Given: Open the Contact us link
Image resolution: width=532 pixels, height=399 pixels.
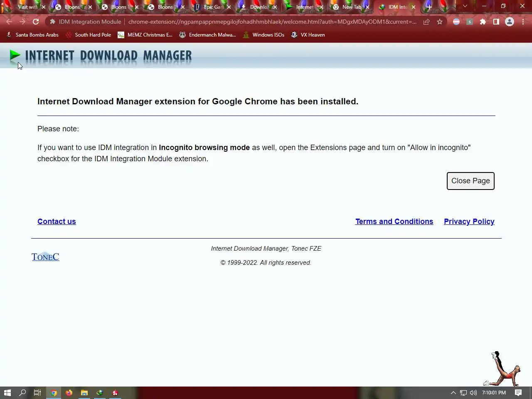Looking at the screenshot, I should pos(57,222).
